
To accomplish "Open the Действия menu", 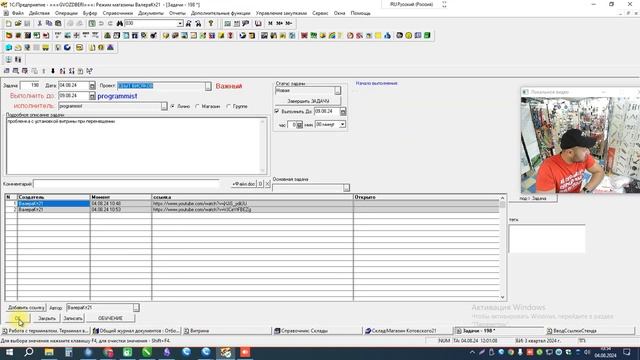I will (x=39, y=13).
